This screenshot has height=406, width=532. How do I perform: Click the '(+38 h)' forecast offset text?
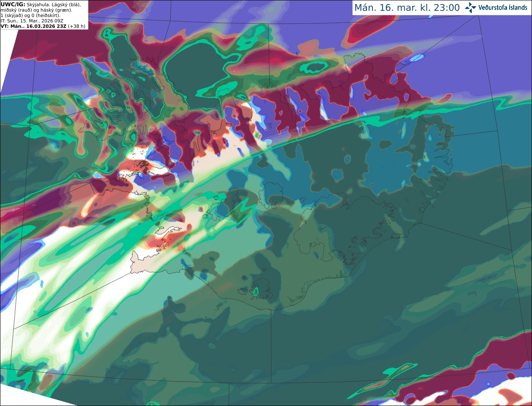[76, 26]
